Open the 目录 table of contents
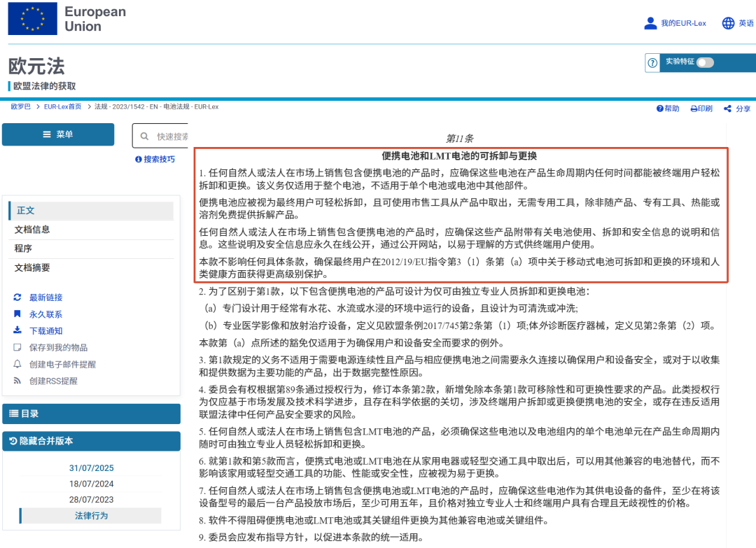756x548 pixels. click(x=91, y=412)
